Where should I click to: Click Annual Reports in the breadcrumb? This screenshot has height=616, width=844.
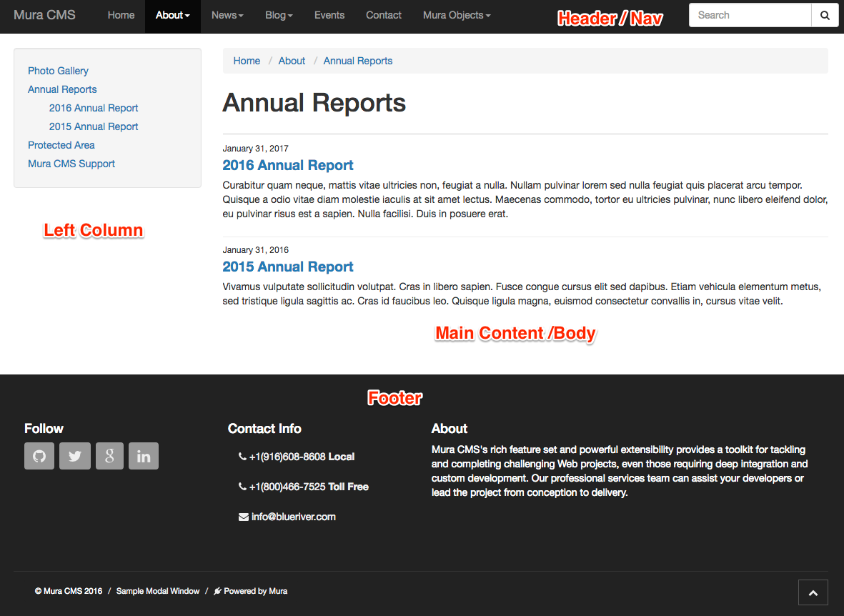[358, 61]
